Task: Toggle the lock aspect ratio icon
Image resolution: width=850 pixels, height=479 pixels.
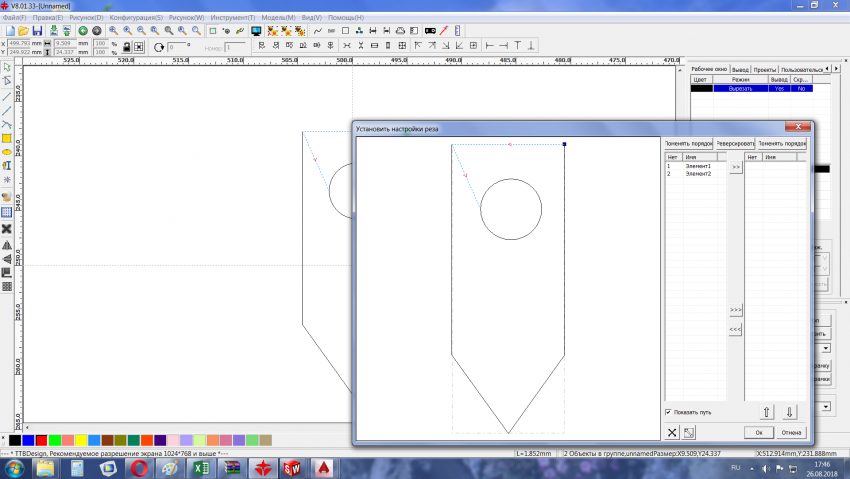Action: point(125,47)
